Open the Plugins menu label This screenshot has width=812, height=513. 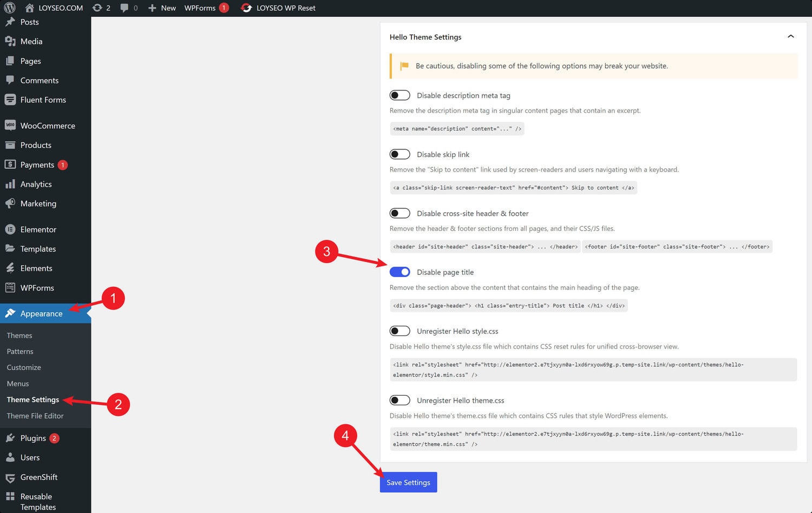coord(33,438)
